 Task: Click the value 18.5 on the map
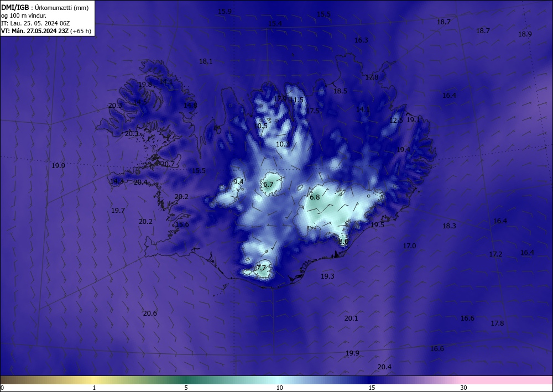[x=340, y=91]
